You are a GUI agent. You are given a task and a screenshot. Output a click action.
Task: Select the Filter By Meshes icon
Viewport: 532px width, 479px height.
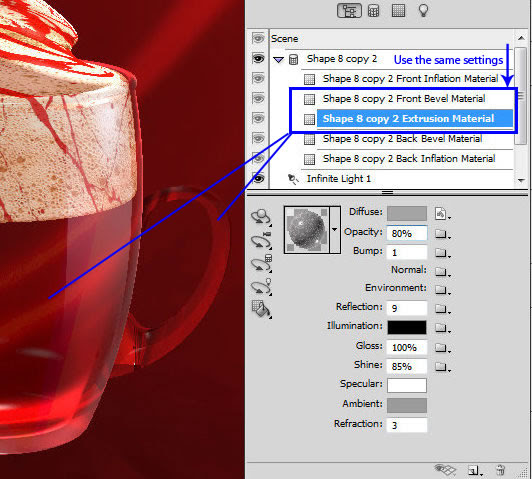click(373, 11)
